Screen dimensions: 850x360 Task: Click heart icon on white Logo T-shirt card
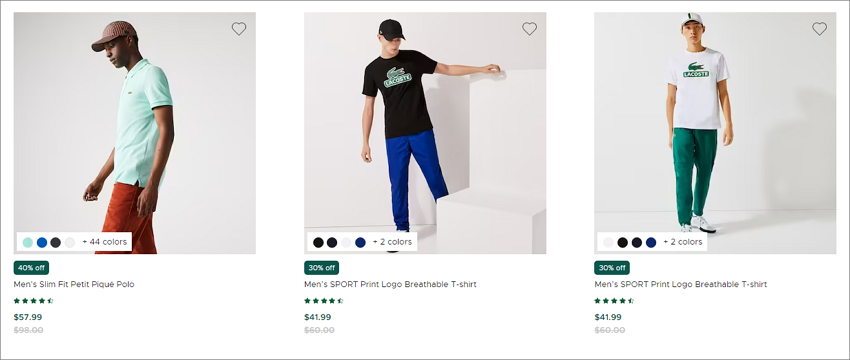[x=820, y=29]
